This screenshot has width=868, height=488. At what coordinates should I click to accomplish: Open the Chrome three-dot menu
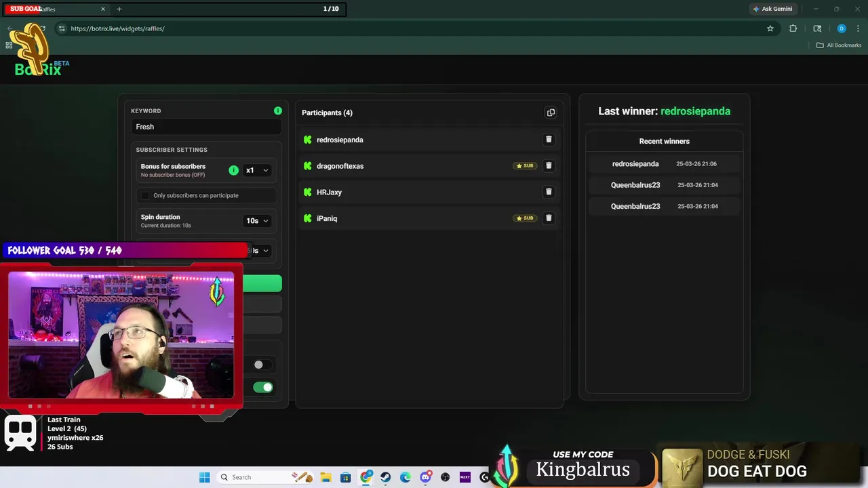tap(859, 28)
